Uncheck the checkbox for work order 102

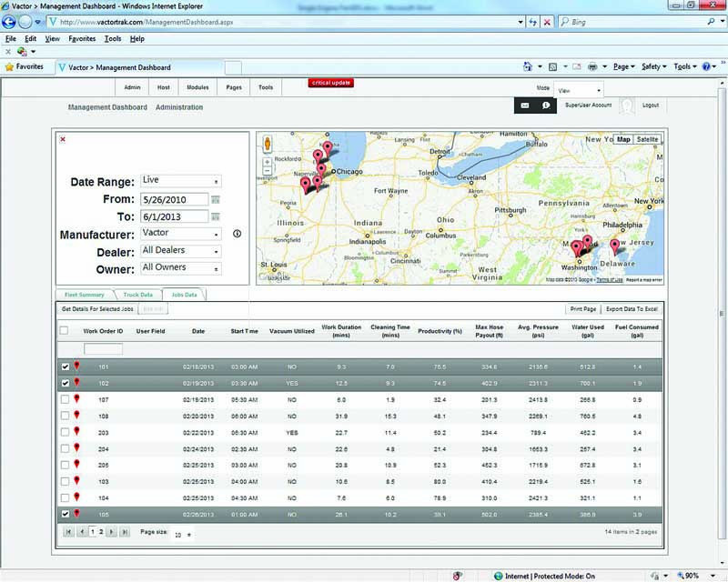65,383
